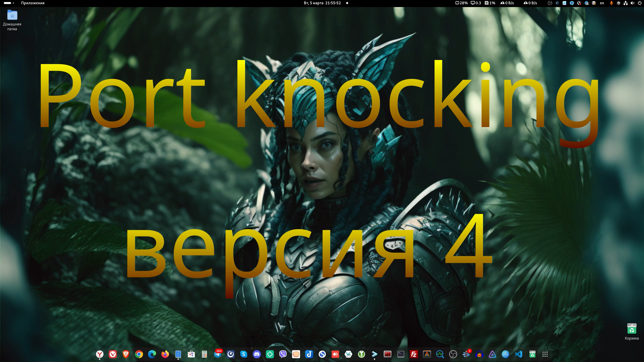Open PulseAudio volume mixer from dock
Screen dimensions: 644x362
pos(505,354)
